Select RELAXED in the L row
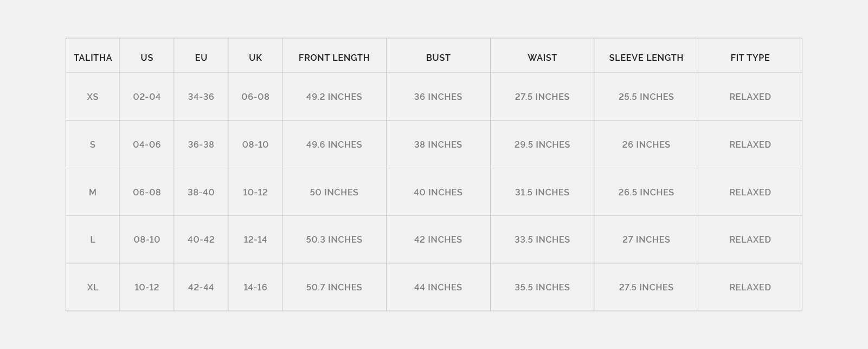The height and width of the screenshot is (349, 868). [750, 239]
